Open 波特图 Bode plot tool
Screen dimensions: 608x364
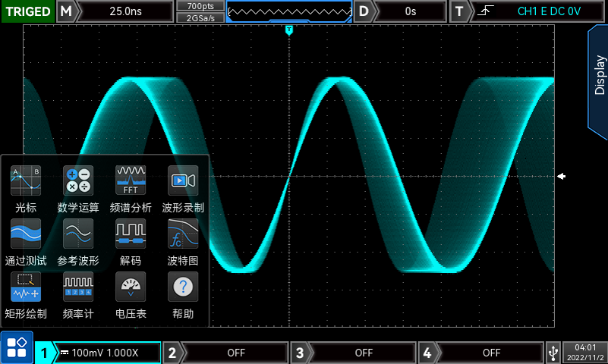pos(183,241)
